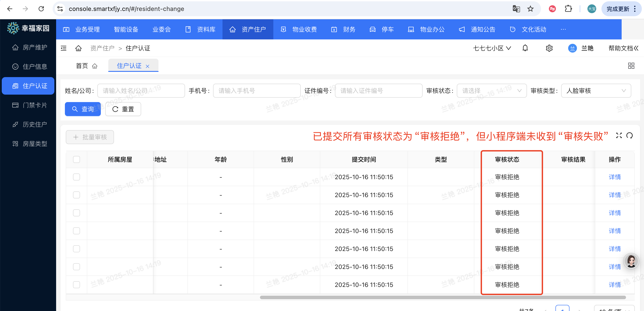
Task: Open the tab grid layout icon
Action: click(x=631, y=66)
